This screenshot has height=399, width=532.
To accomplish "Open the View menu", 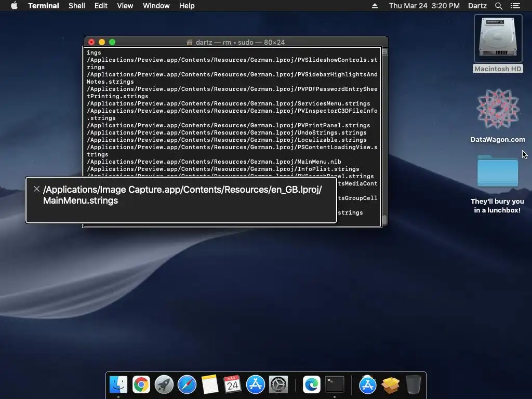I will pos(125,6).
